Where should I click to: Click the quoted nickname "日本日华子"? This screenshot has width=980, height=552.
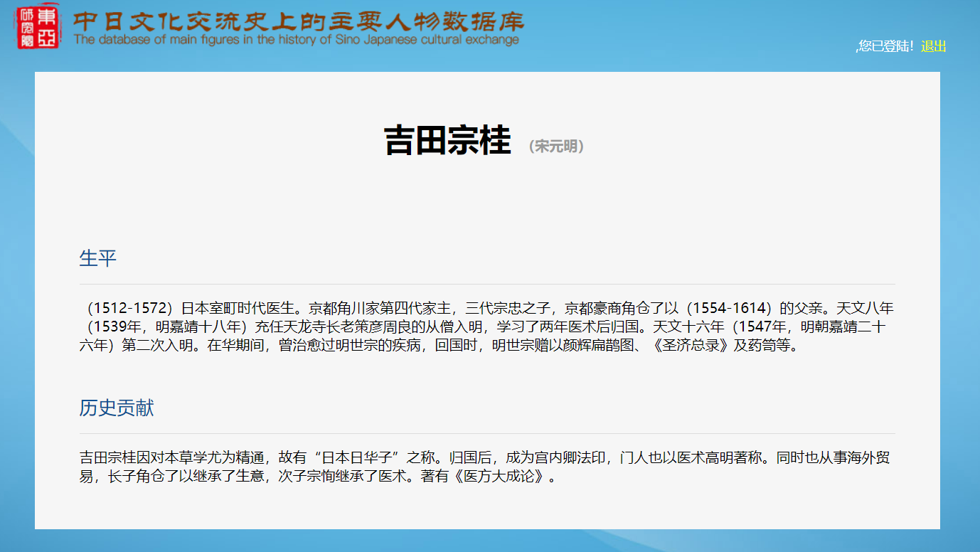click(x=359, y=457)
